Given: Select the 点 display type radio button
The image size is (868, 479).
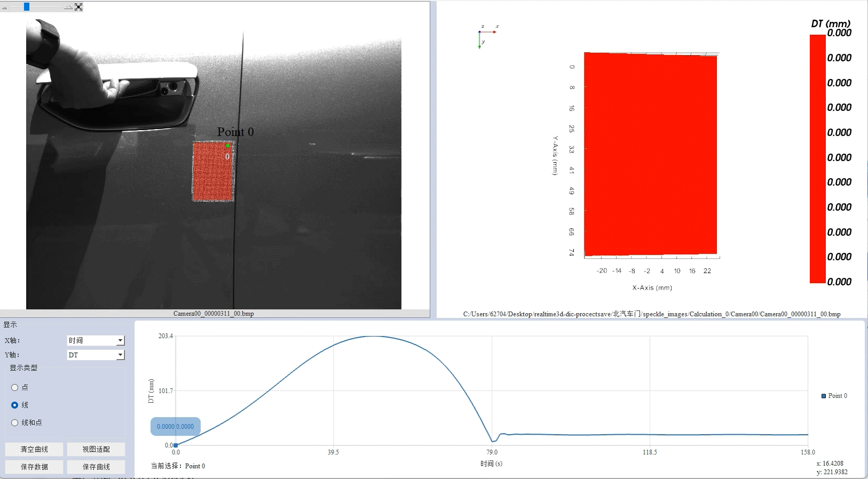Looking at the screenshot, I should coord(15,388).
